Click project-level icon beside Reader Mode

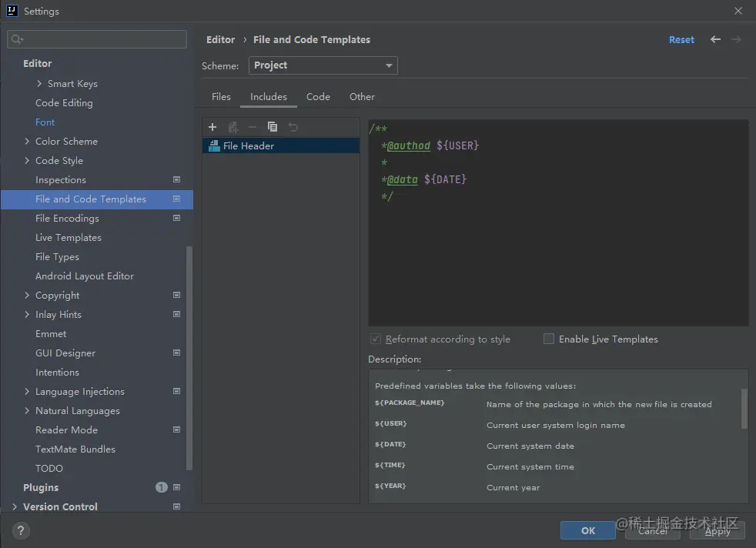coord(176,429)
